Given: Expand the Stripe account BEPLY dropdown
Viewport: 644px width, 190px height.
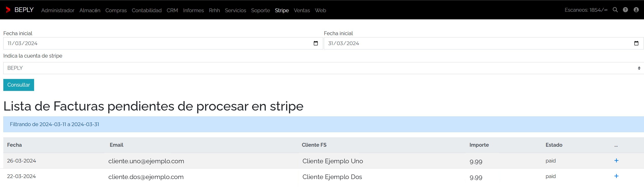Looking at the screenshot, I should tap(324, 68).
